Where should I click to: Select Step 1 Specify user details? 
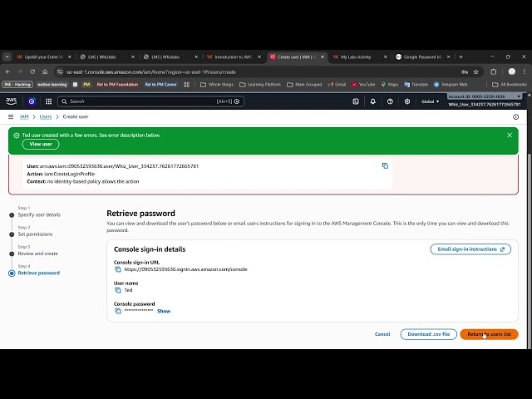[x=39, y=214]
